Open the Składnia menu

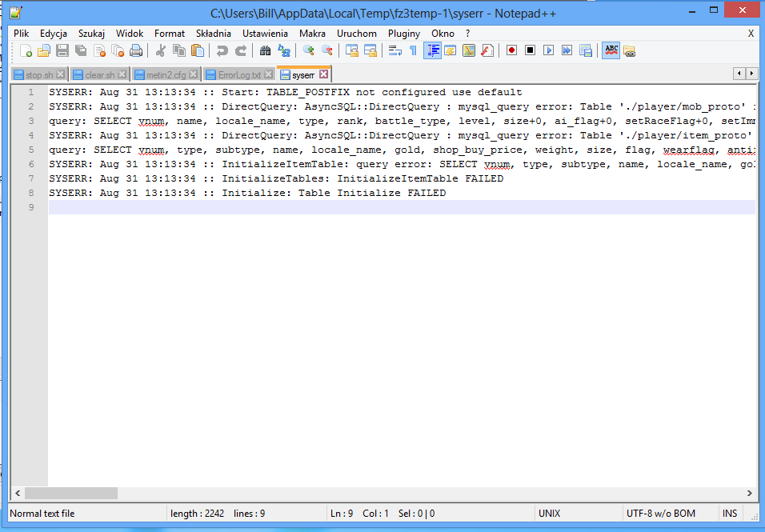point(213,34)
